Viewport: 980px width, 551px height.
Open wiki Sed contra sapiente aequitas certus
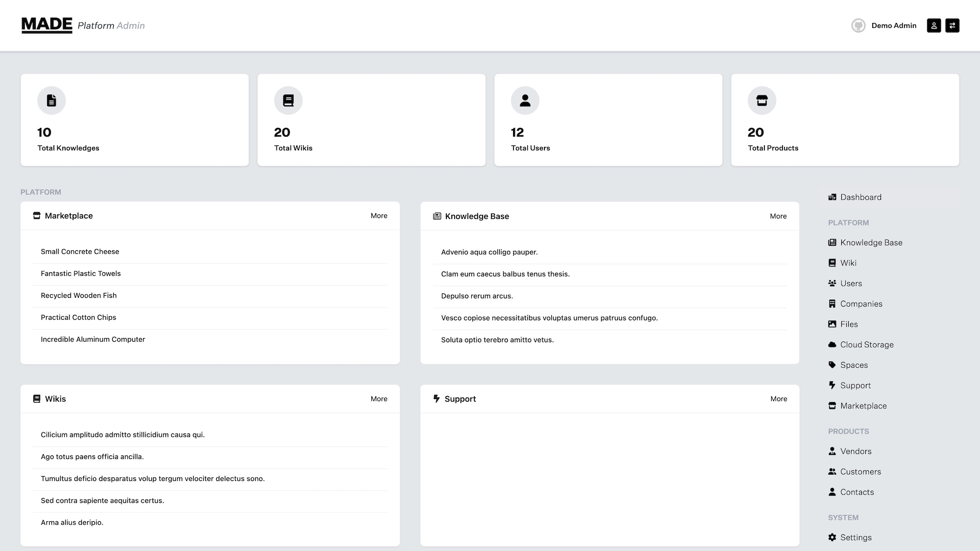tap(102, 501)
